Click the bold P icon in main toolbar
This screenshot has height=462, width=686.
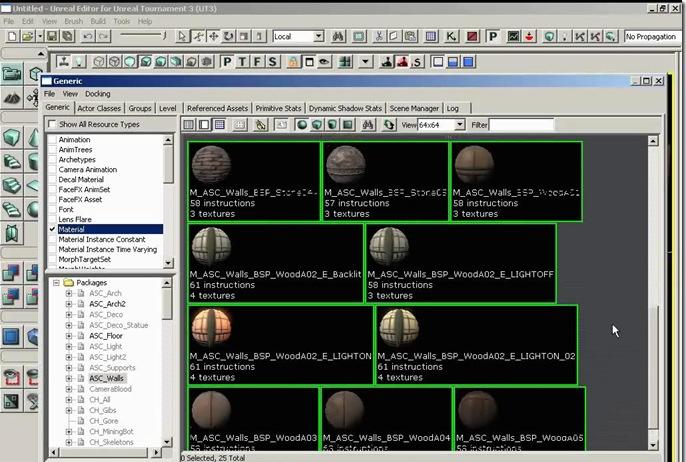(493, 36)
